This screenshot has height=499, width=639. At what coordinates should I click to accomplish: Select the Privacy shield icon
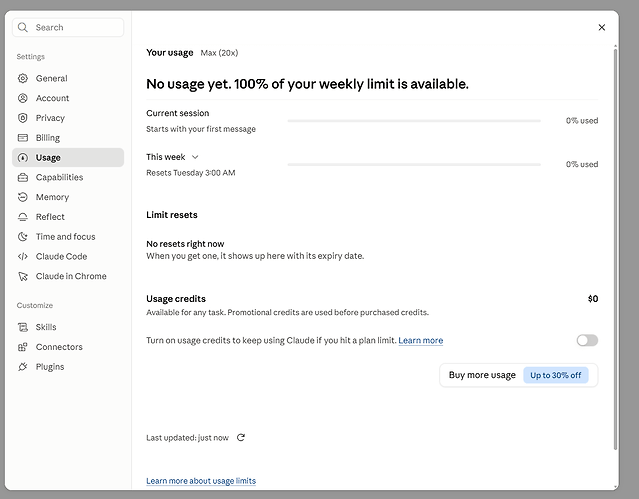[x=23, y=118]
